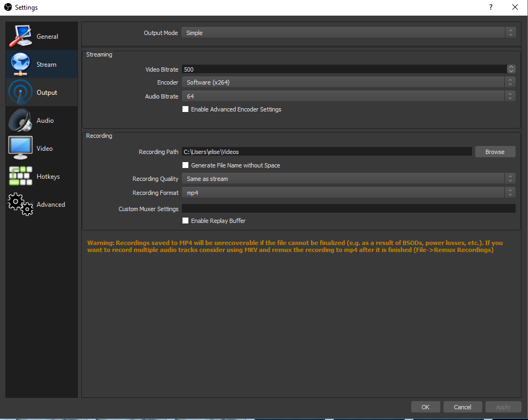This screenshot has height=420, width=528.
Task: Switch to the Audio tab label
Action: point(45,120)
